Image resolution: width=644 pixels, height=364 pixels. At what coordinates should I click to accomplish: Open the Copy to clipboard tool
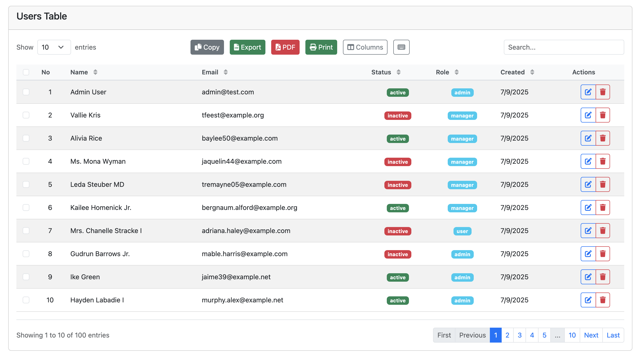(207, 47)
